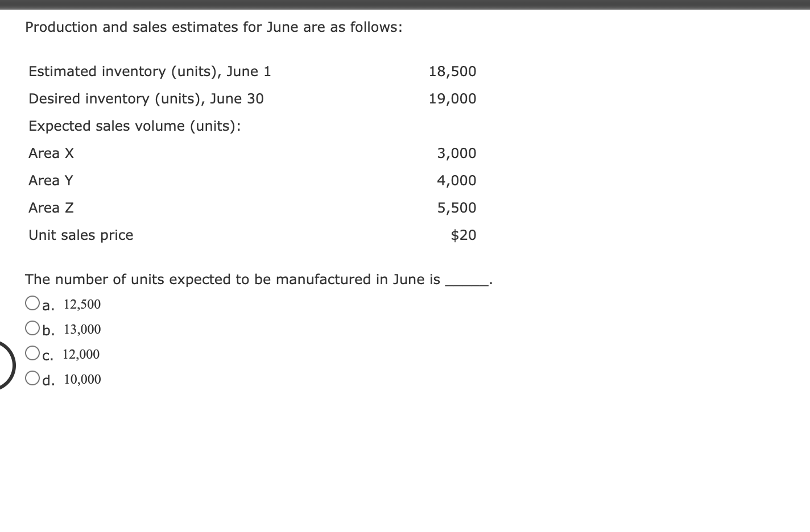Click the Estimated inventory June 1 row
Image resolution: width=810 pixels, height=532 pixels.
150,71
